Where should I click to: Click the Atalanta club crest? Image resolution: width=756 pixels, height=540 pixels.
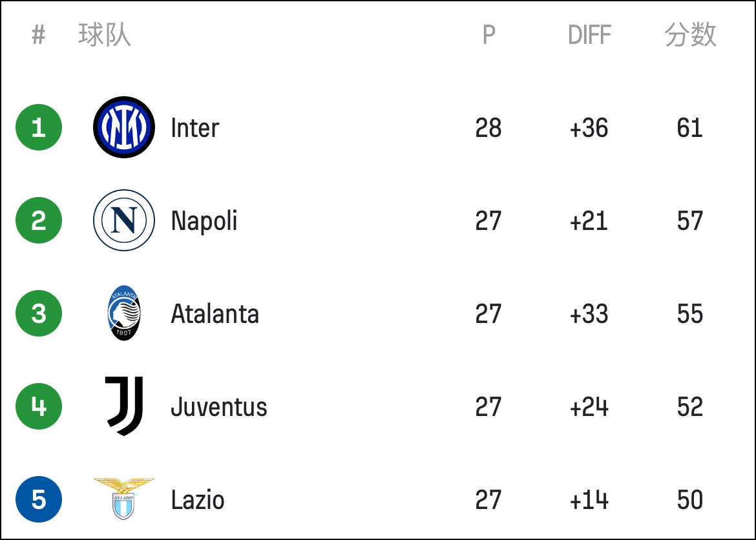(124, 313)
